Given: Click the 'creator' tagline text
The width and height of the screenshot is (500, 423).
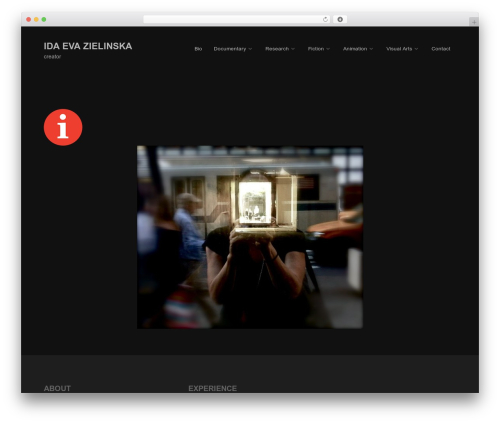Looking at the screenshot, I should point(52,57).
